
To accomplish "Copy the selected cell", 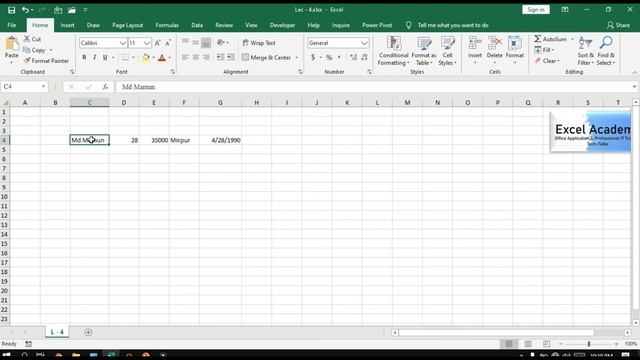I will click(34, 50).
